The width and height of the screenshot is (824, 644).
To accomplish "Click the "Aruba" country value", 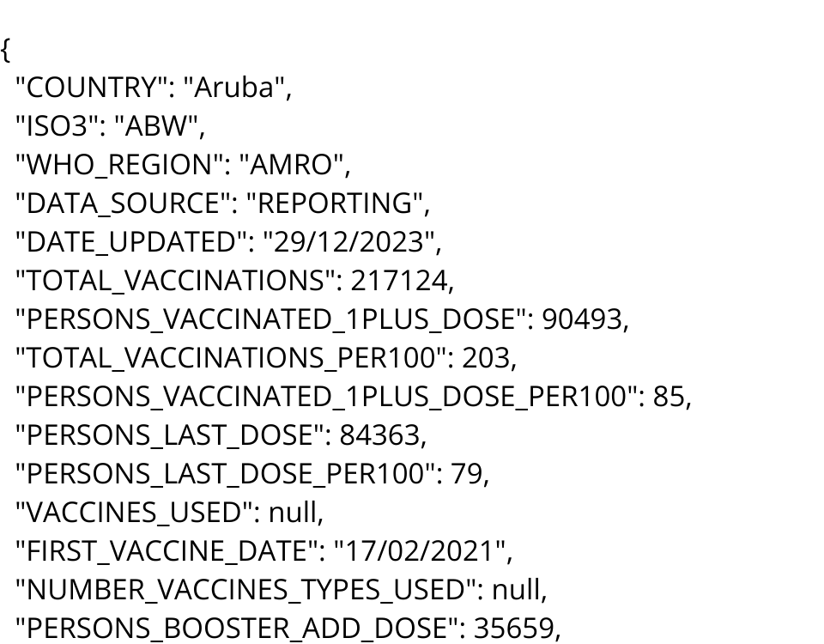I will pyautogui.click(x=238, y=88).
